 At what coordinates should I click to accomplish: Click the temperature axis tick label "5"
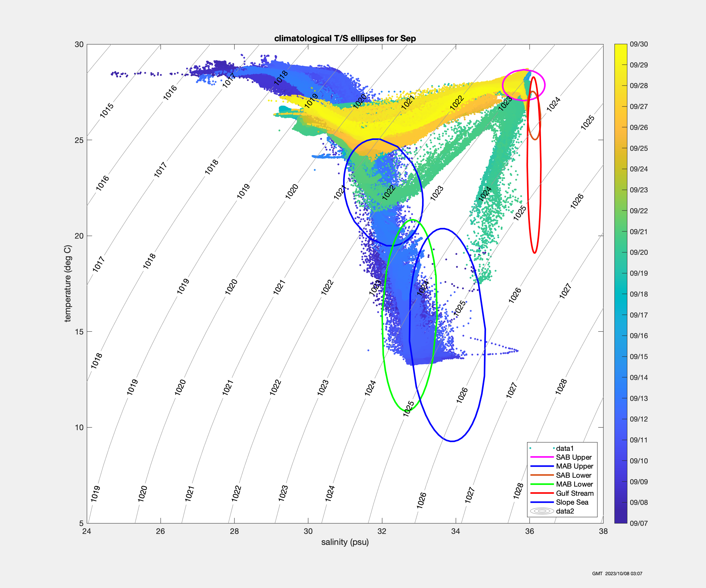81,523
